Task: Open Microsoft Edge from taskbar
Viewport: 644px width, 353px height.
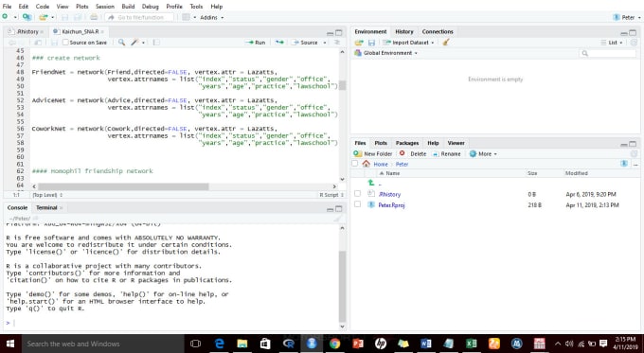Action: pyautogui.click(x=220, y=344)
